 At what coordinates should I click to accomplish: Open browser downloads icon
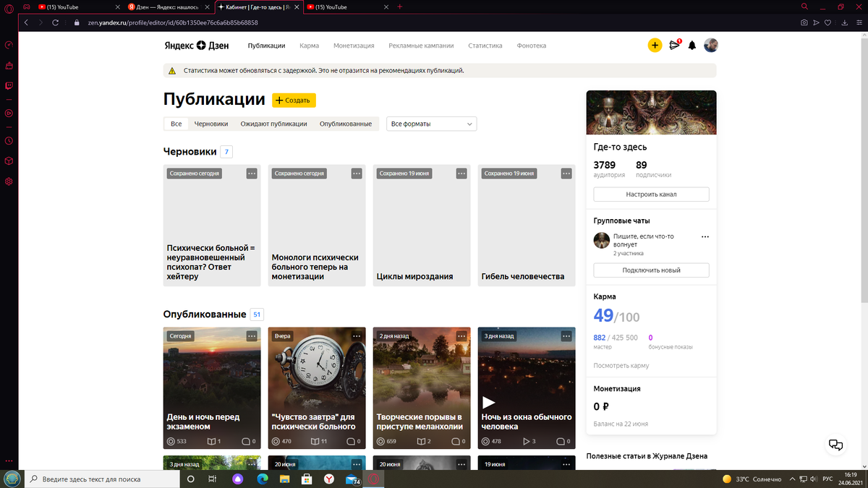tap(846, 22)
